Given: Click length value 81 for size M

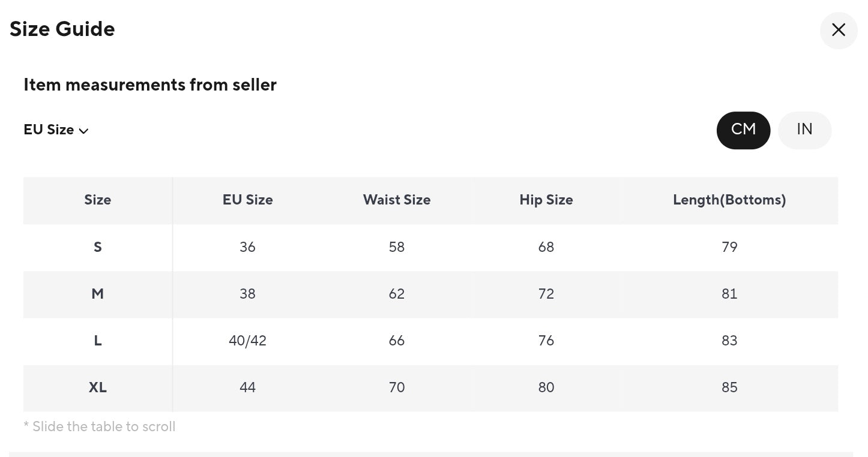Looking at the screenshot, I should coord(729,294).
